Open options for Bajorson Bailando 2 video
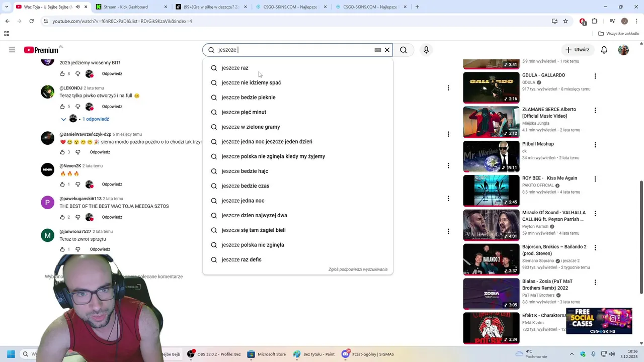The width and height of the screenshot is (644, 362). click(595, 248)
